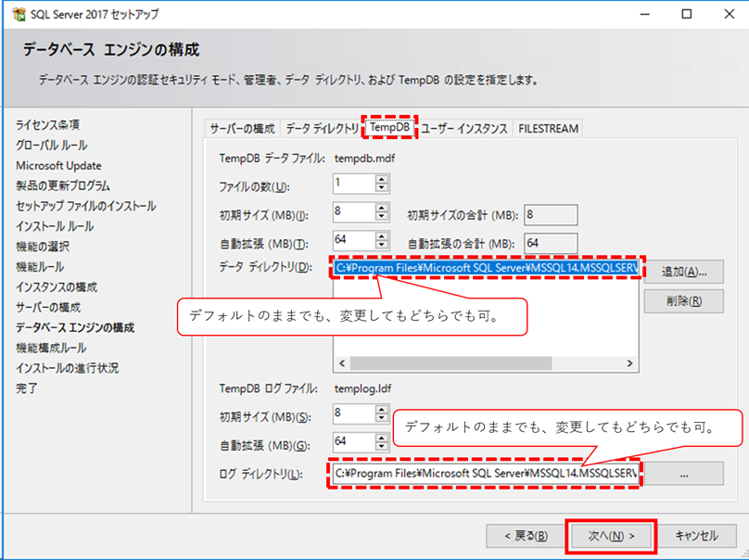
Task: Select the TempDB tab
Action: click(389, 127)
